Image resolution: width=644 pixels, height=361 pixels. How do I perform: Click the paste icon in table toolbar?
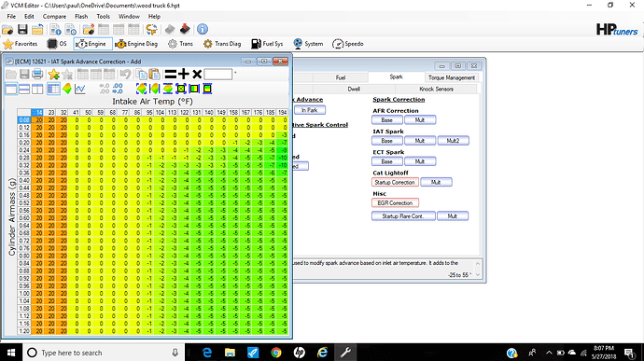pos(154,74)
